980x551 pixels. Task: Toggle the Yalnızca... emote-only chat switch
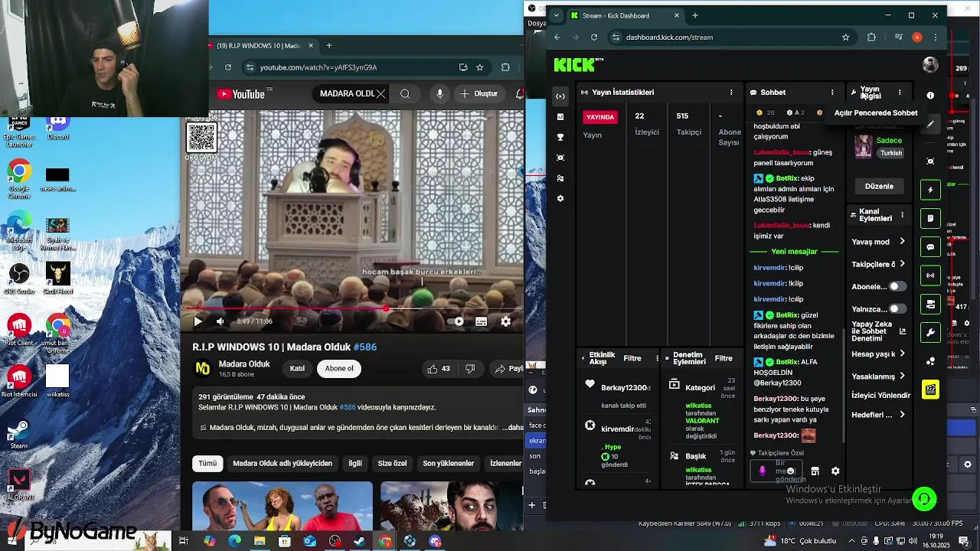(897, 309)
